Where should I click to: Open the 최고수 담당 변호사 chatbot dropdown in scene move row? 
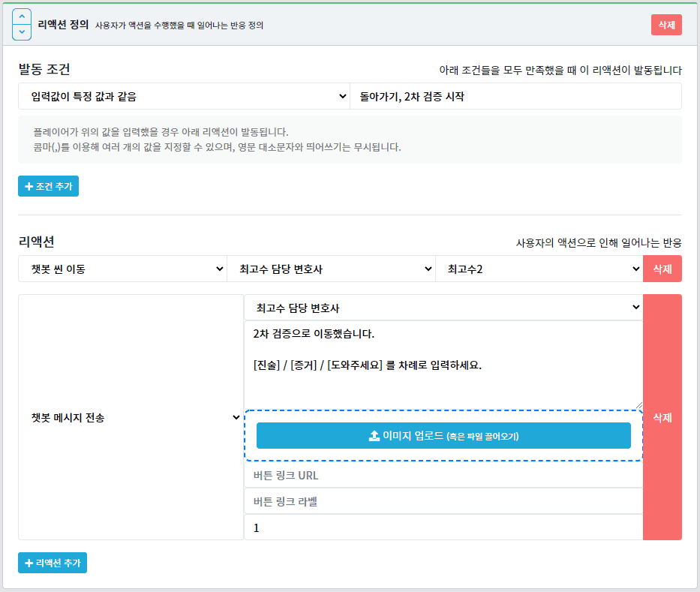click(x=332, y=269)
